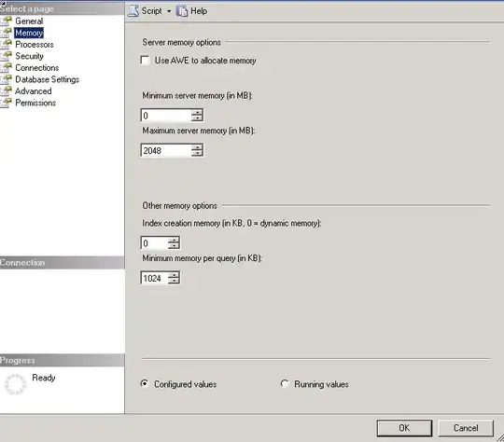Open the General page

pyautogui.click(x=29, y=21)
